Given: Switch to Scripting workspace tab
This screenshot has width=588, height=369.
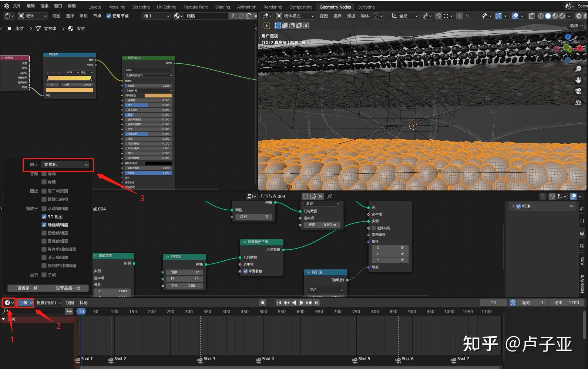Looking at the screenshot, I should (x=366, y=7).
